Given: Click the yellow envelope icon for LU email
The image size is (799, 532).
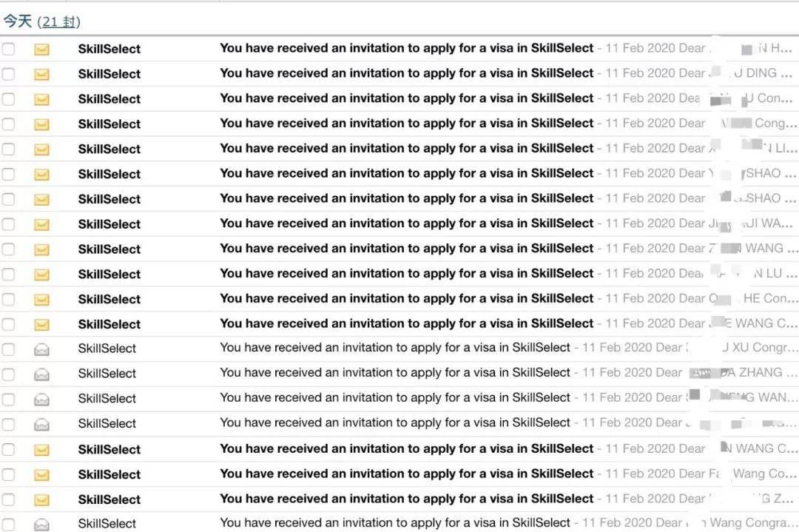Looking at the screenshot, I should [x=41, y=275].
